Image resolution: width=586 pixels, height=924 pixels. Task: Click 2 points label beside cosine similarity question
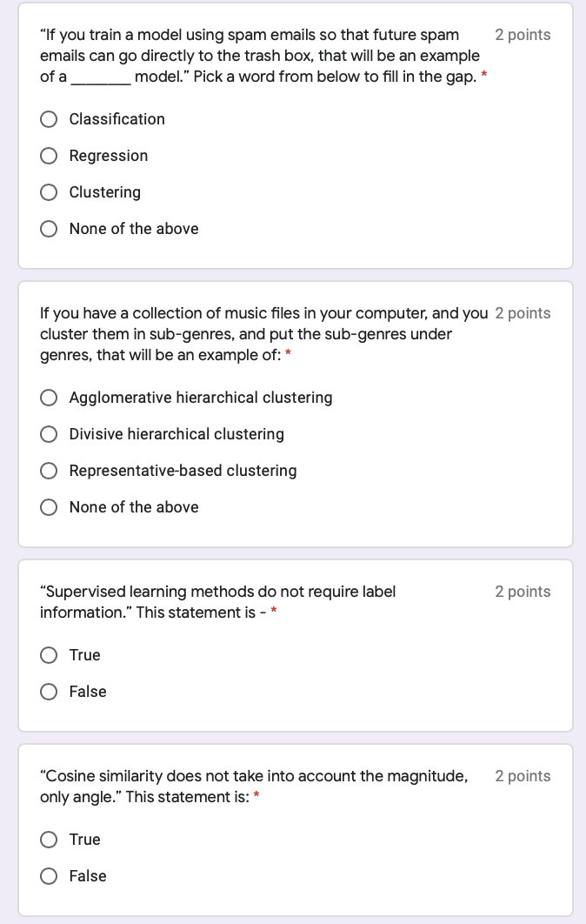click(523, 776)
